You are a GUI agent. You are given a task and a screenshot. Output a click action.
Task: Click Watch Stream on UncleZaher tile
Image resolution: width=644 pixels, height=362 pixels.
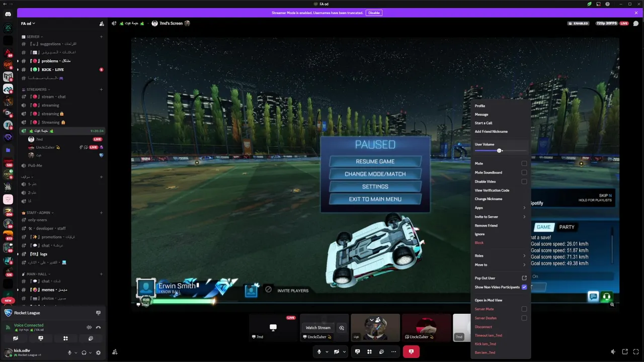318,328
